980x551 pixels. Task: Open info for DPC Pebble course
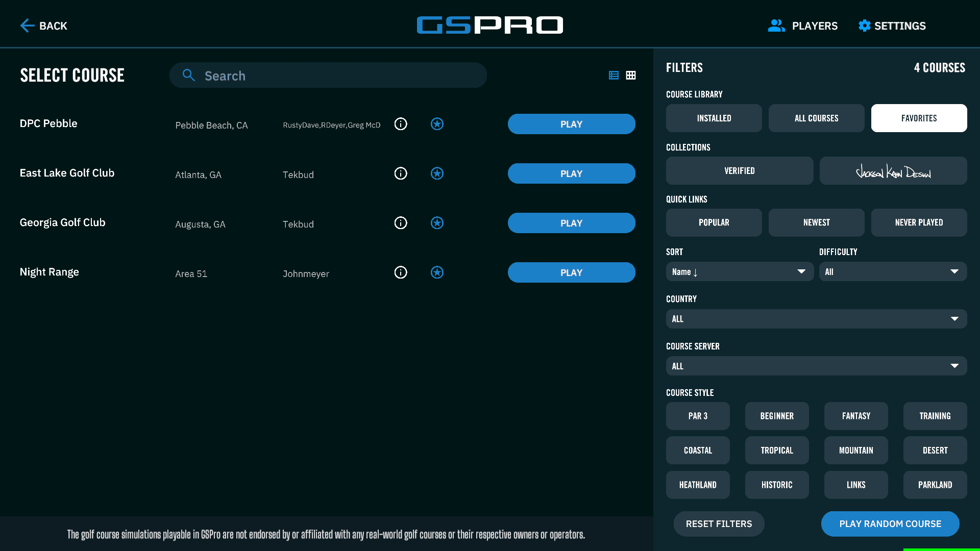point(401,124)
